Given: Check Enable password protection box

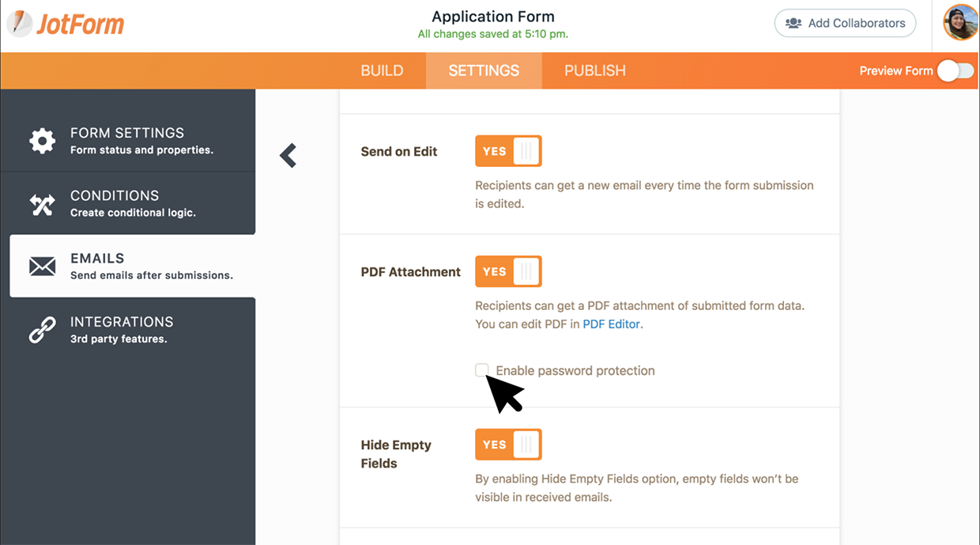Looking at the screenshot, I should coord(482,370).
